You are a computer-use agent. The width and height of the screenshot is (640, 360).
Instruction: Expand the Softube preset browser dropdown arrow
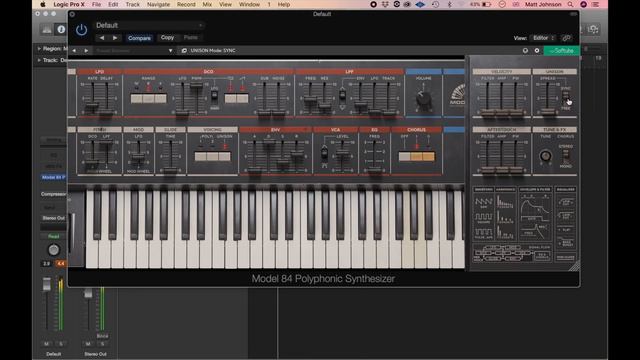coord(171,51)
